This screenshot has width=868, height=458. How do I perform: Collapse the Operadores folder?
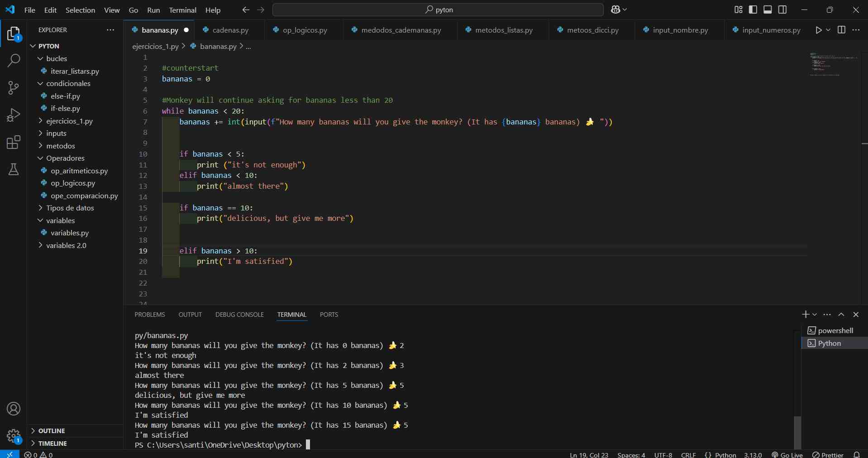(75, 158)
